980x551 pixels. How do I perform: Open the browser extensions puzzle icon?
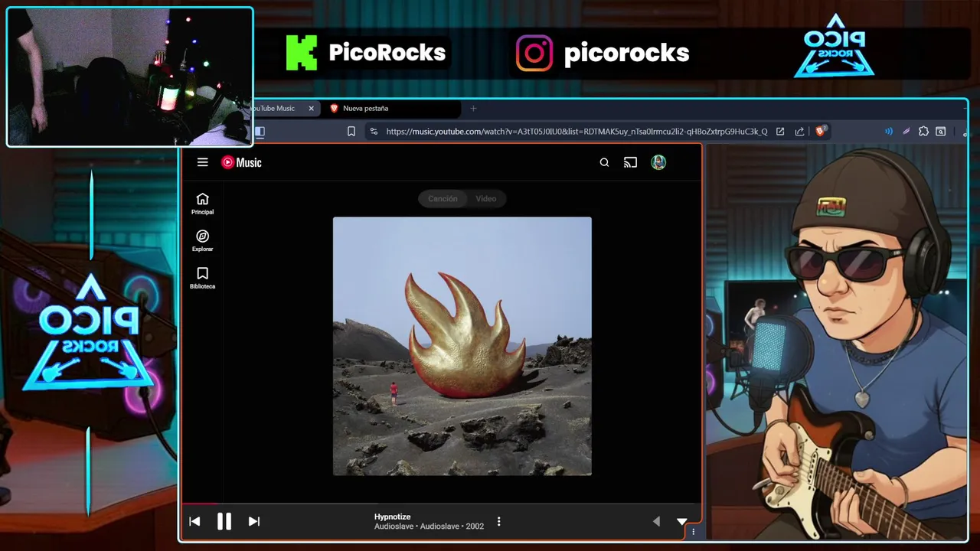click(923, 132)
